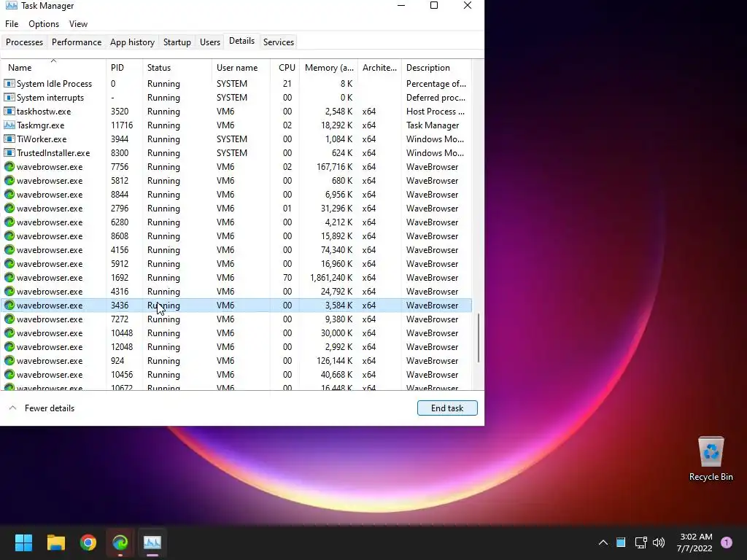
Task: Click the TiWorker.exe process icon
Action: click(9, 139)
